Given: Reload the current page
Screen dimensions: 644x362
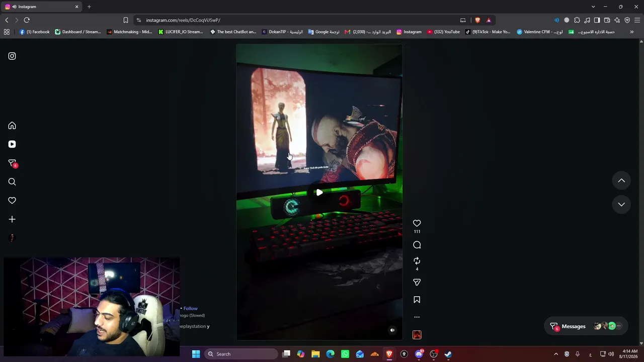Looking at the screenshot, I should pyautogui.click(x=27, y=20).
